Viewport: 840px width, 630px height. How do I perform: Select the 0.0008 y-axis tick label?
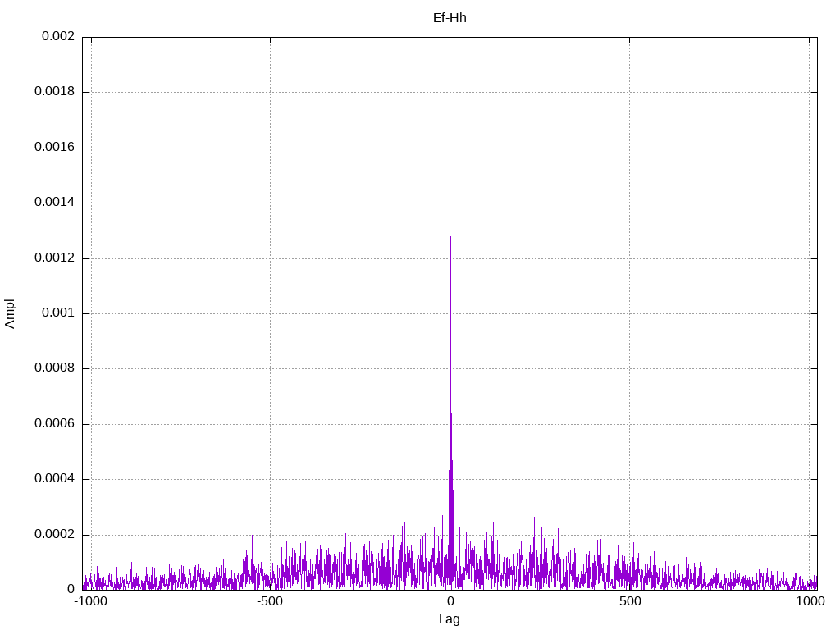[x=54, y=368]
